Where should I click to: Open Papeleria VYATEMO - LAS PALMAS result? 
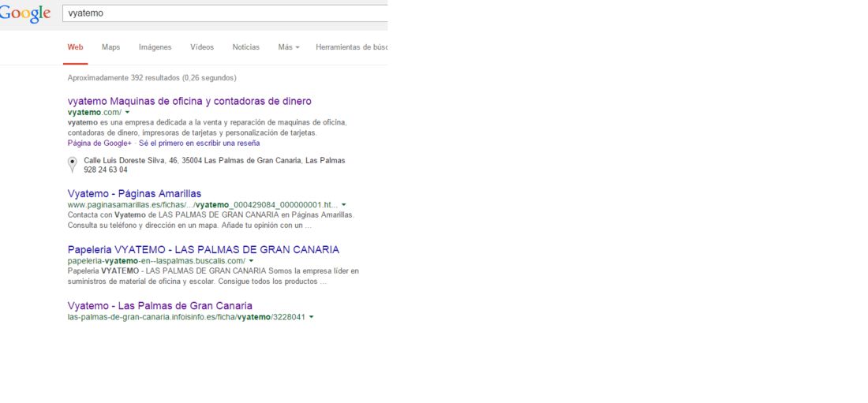click(x=203, y=249)
